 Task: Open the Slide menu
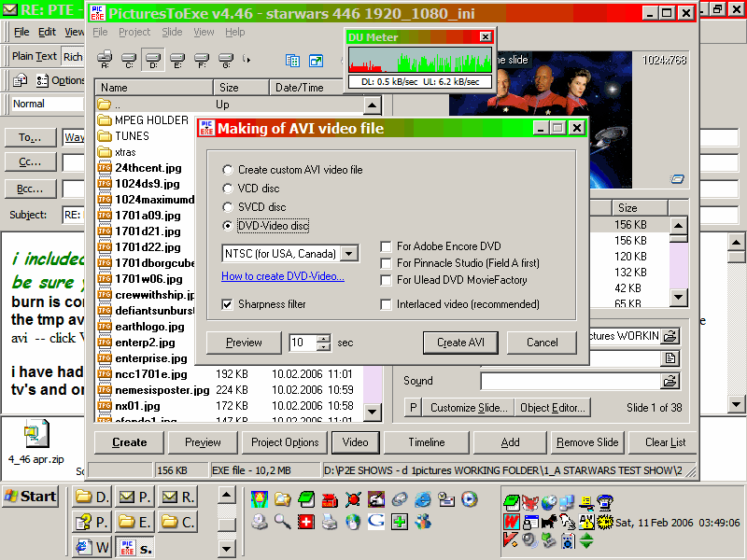pos(172,32)
